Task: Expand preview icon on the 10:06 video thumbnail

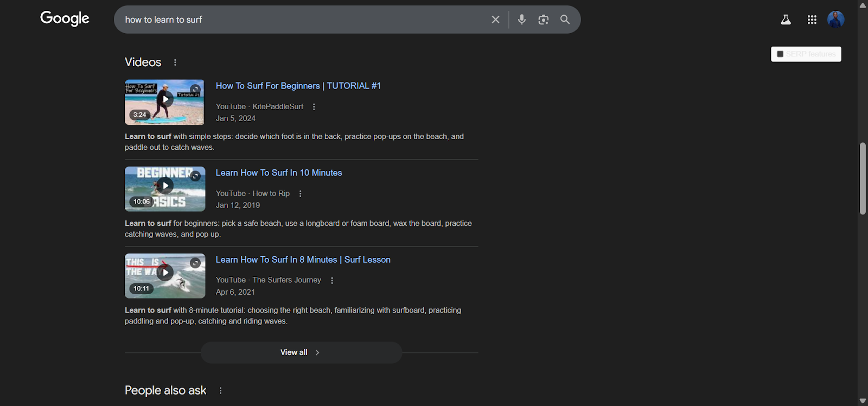Action: click(x=195, y=176)
